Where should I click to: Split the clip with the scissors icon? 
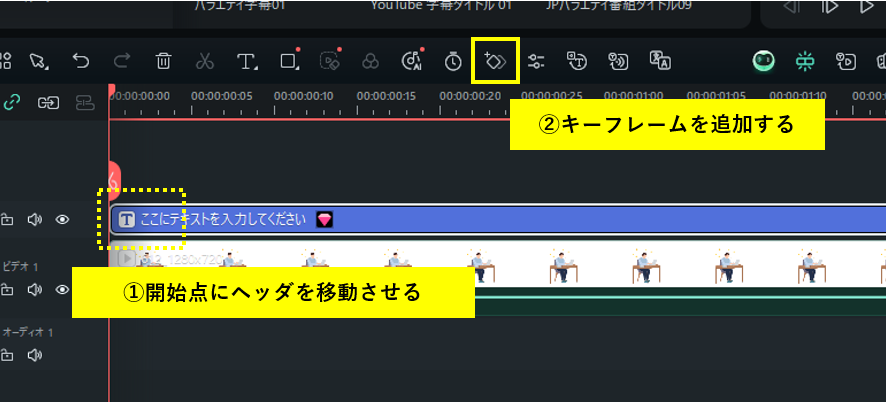(205, 61)
